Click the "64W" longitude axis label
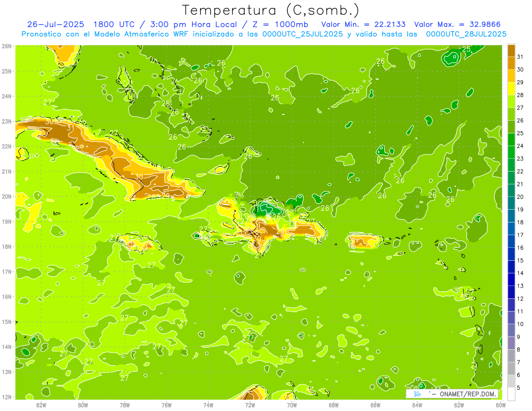This screenshot has height=411, width=532. point(417,404)
